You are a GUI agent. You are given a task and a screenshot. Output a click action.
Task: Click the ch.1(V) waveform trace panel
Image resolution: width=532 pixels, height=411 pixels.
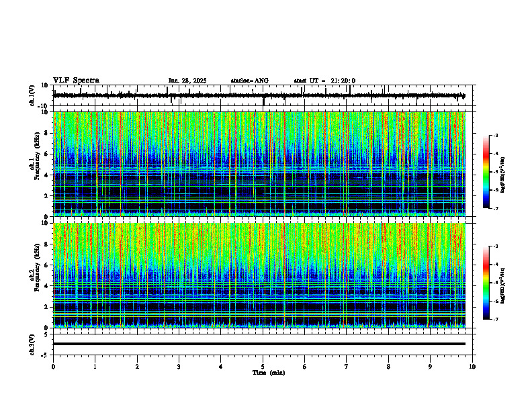pos(264,95)
